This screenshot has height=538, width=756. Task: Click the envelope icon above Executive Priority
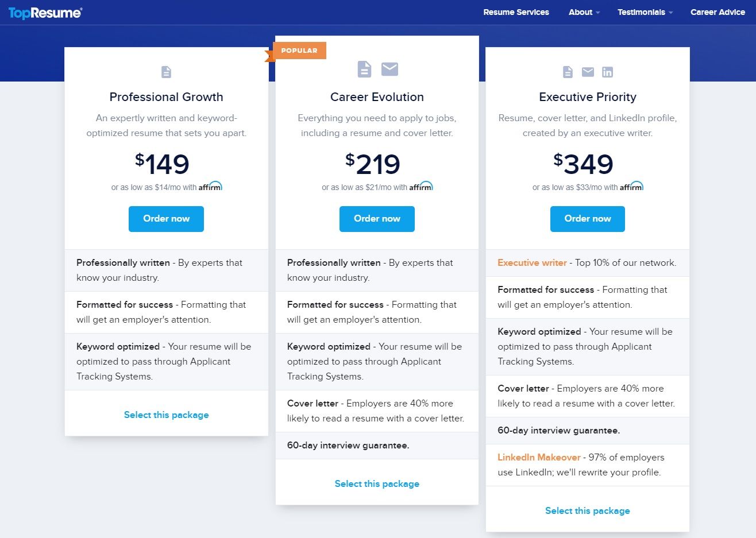(x=588, y=72)
